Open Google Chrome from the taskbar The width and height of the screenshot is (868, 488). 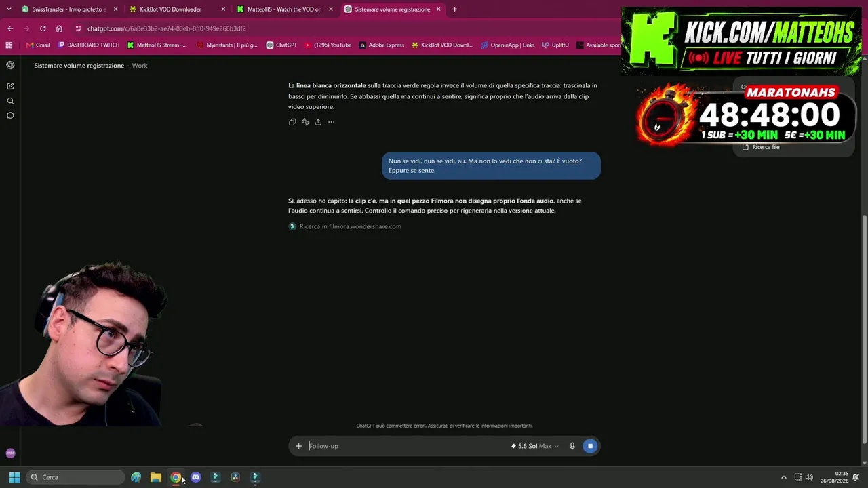(x=176, y=477)
